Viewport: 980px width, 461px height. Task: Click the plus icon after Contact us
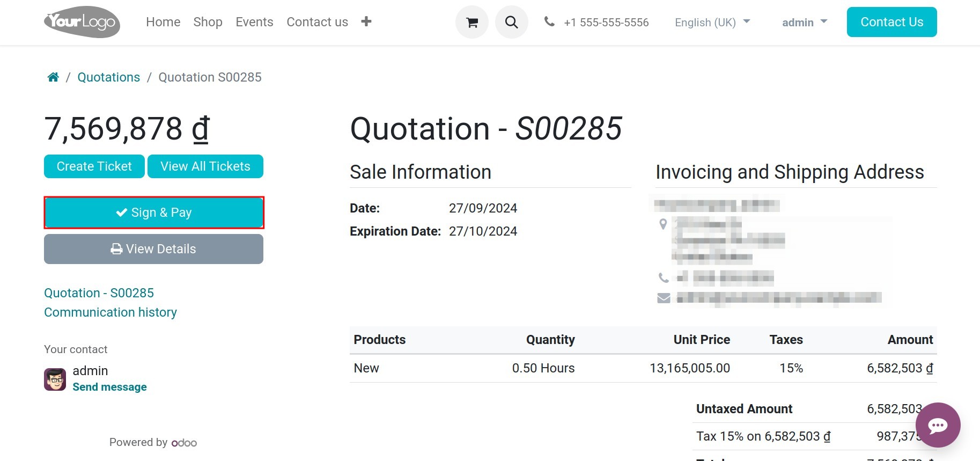coord(366,21)
